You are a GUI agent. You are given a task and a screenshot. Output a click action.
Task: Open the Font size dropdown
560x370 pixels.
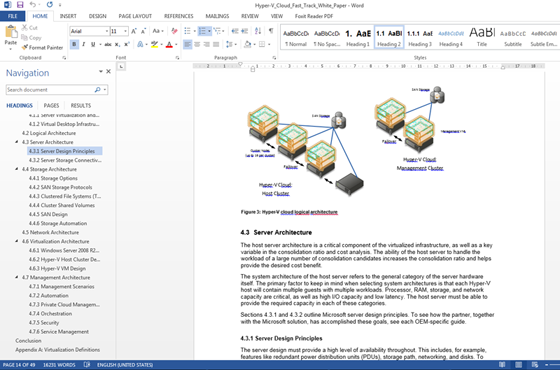point(125,31)
